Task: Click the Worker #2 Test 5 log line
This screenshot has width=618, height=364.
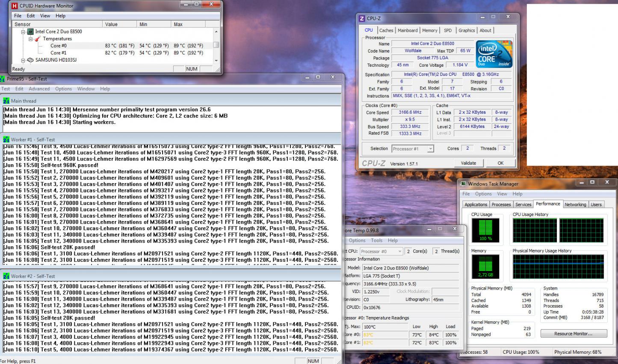Action: (171, 349)
